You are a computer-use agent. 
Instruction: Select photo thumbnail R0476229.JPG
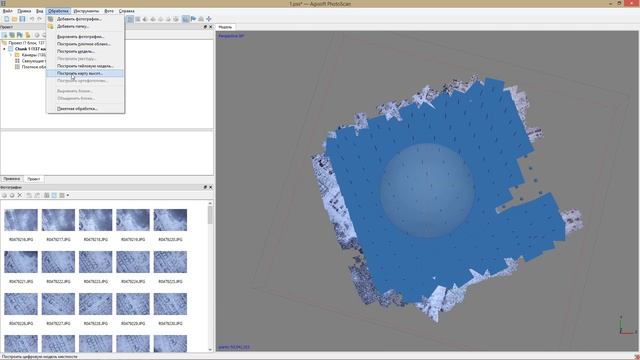pos(133,304)
